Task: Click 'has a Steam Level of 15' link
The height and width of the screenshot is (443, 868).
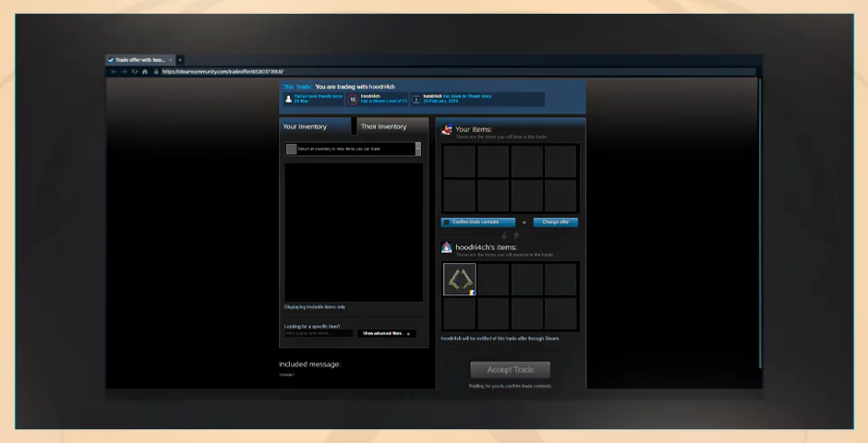Action: pyautogui.click(x=383, y=102)
